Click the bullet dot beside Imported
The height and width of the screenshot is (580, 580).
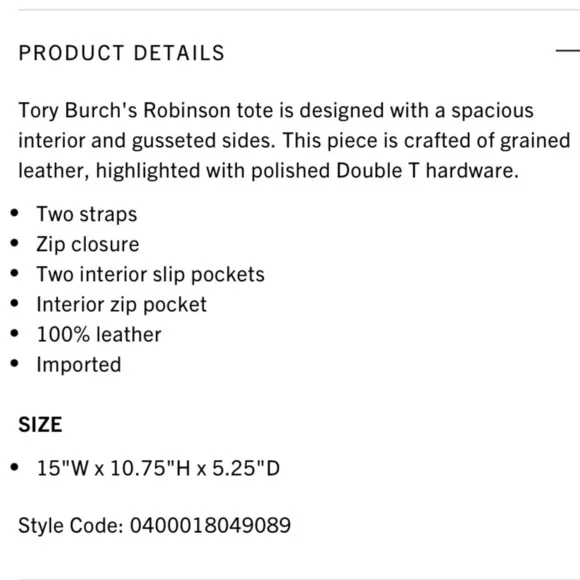(15, 363)
